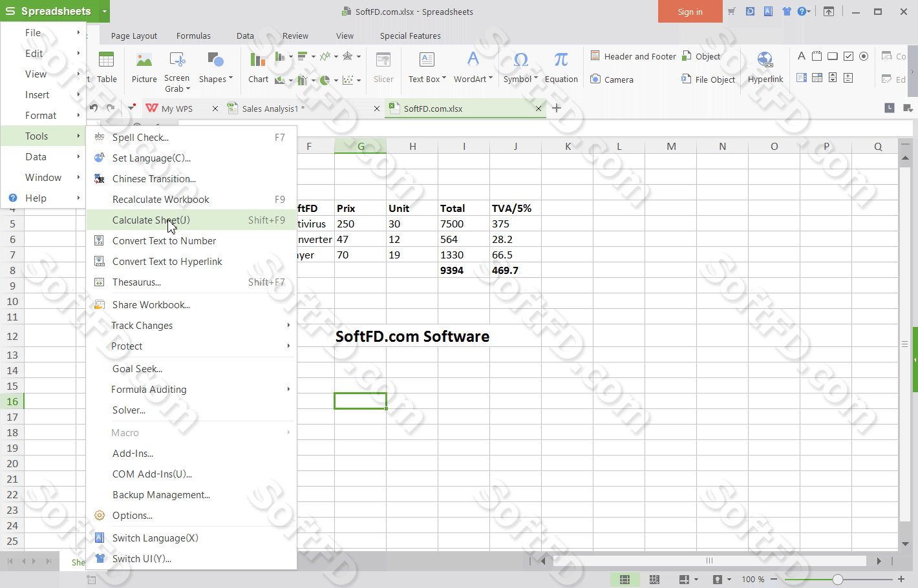Insert a combo box form control

tap(817, 78)
